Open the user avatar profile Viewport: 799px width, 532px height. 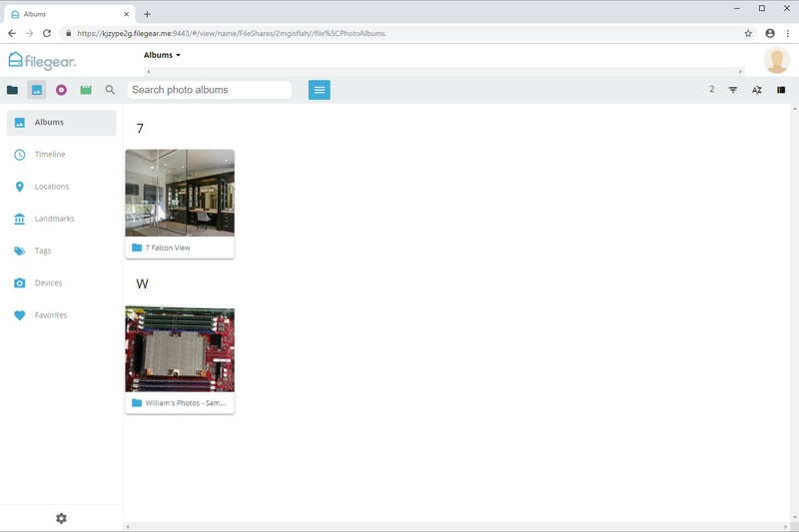[777, 60]
